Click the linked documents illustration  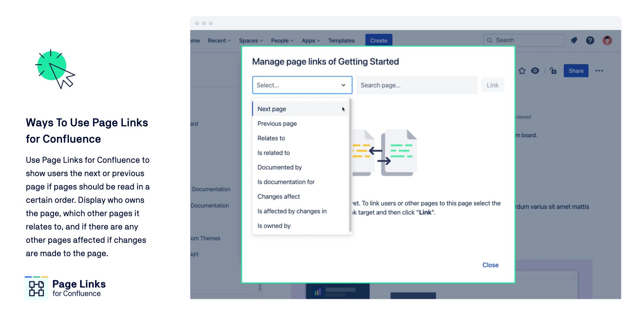384,153
